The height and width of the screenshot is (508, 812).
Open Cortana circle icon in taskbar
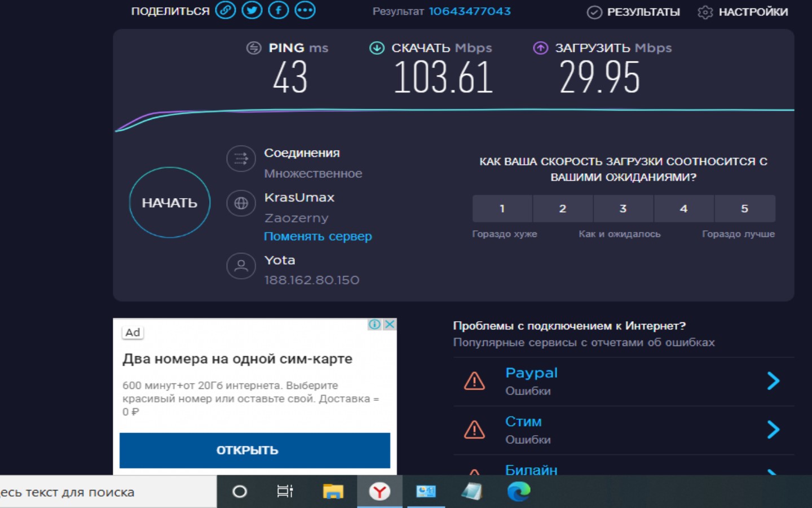click(x=240, y=492)
